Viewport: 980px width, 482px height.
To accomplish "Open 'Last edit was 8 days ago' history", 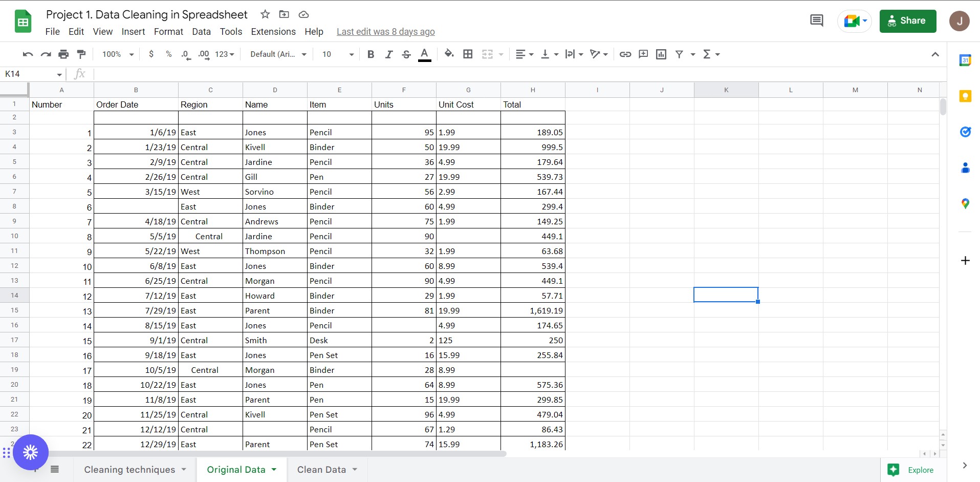I will 386,32.
